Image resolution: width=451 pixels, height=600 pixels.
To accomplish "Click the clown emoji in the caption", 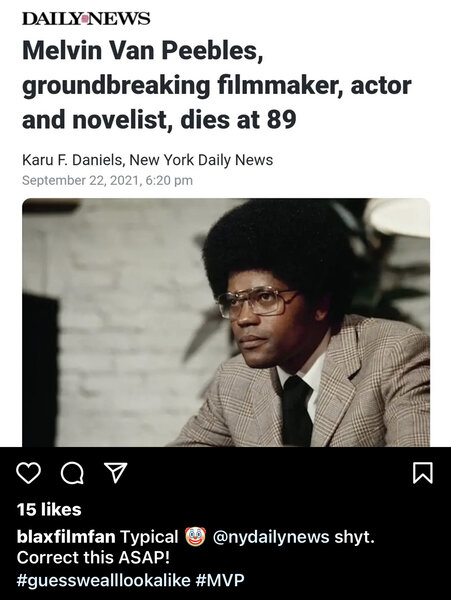I will (x=195, y=536).
